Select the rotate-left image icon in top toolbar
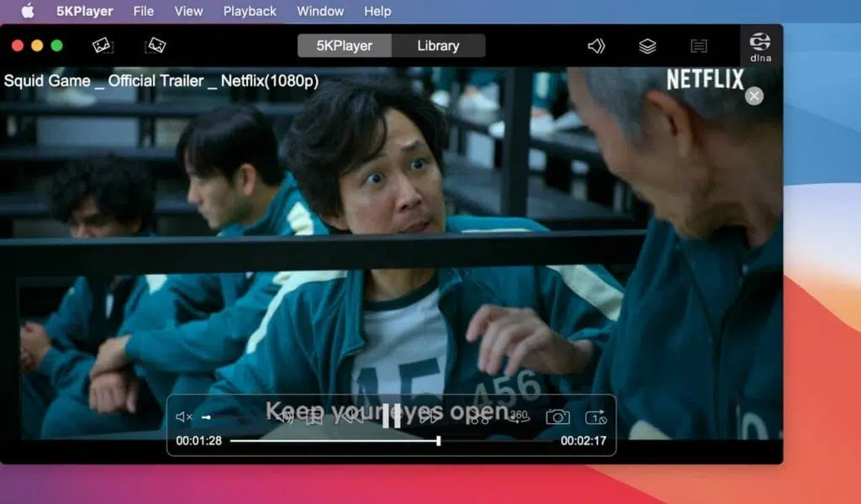 [x=103, y=45]
